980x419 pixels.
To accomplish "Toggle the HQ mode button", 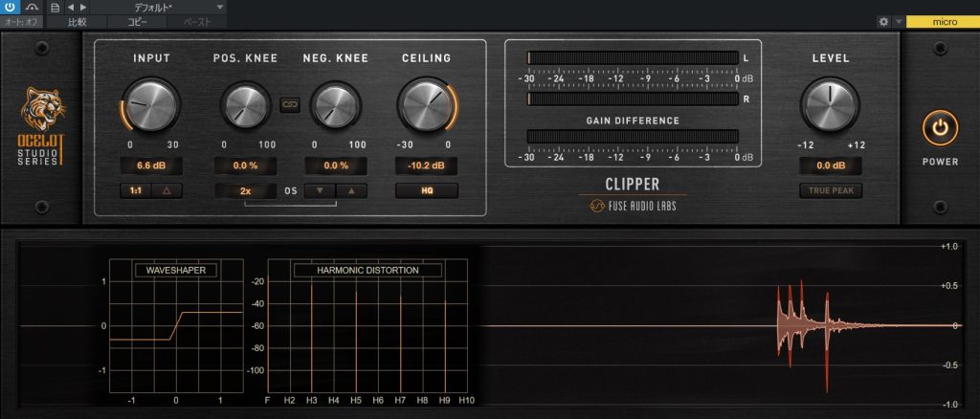I will [426, 190].
